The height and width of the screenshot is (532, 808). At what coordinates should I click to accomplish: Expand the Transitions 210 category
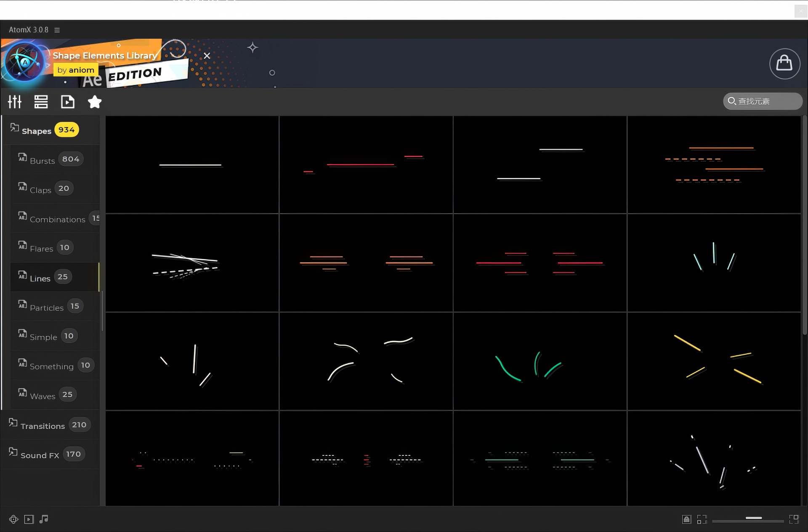click(50, 425)
